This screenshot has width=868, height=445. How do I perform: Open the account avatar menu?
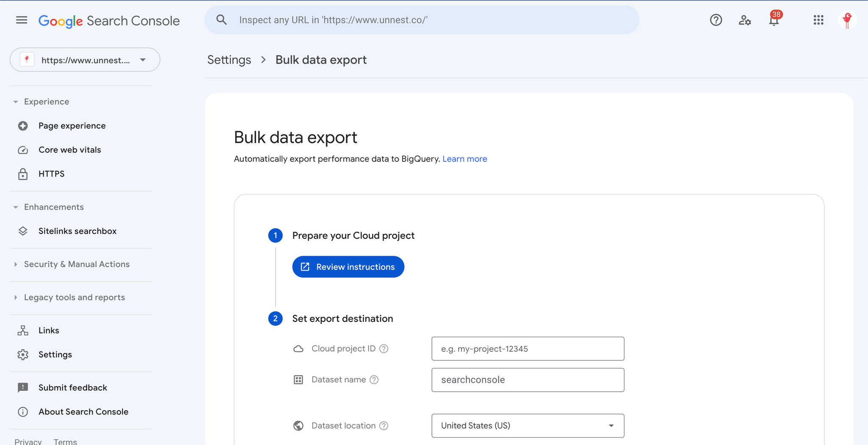pos(847,20)
